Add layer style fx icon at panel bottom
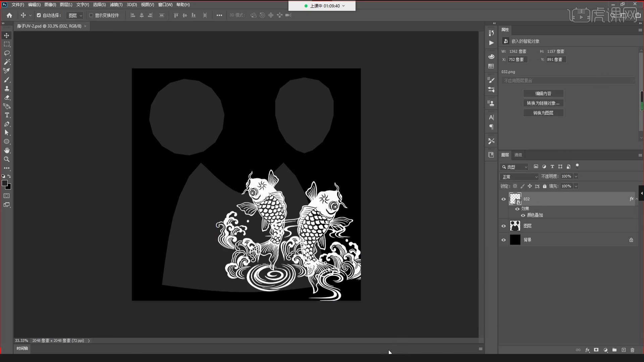 pyautogui.click(x=587, y=350)
